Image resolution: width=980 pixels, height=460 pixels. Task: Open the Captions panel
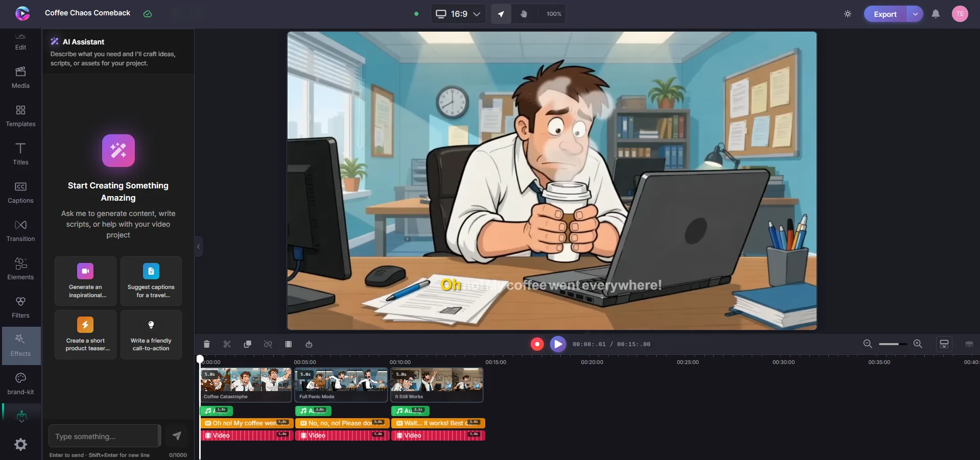pos(20,192)
